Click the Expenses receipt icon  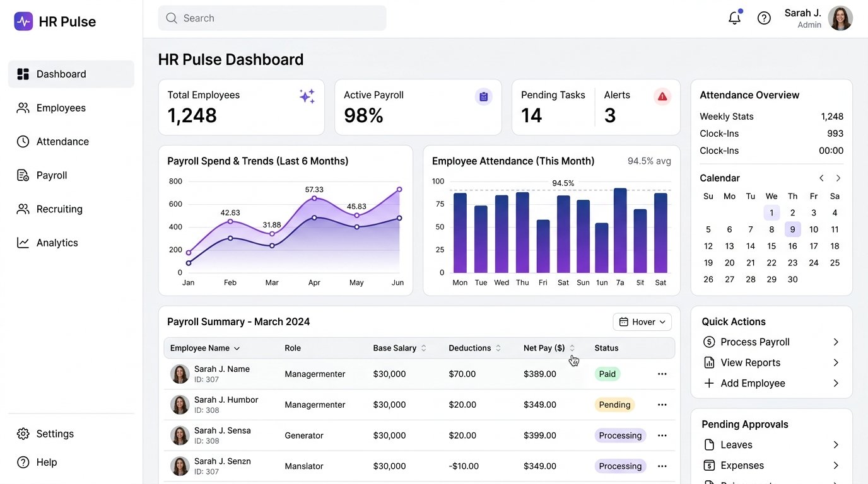[709, 466]
